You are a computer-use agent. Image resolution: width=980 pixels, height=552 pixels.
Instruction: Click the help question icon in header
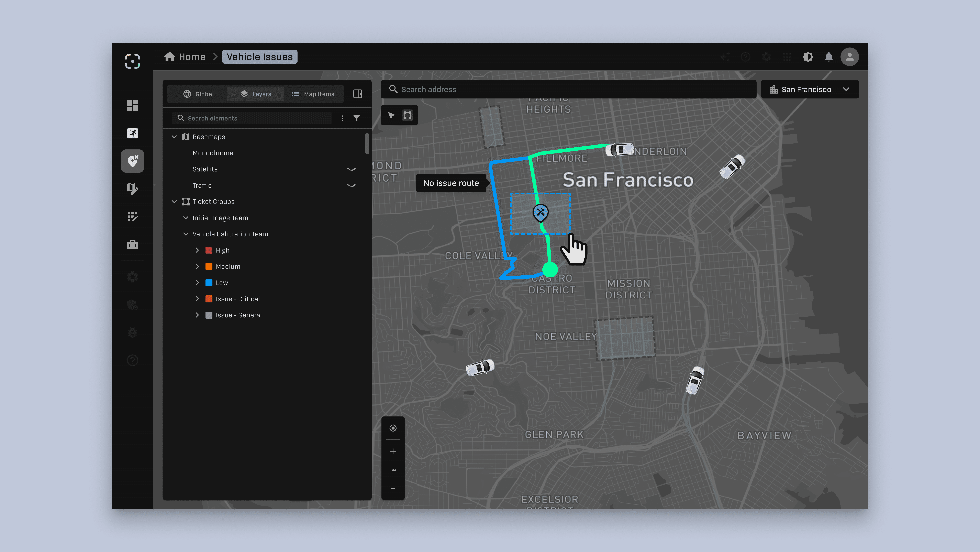point(746,57)
